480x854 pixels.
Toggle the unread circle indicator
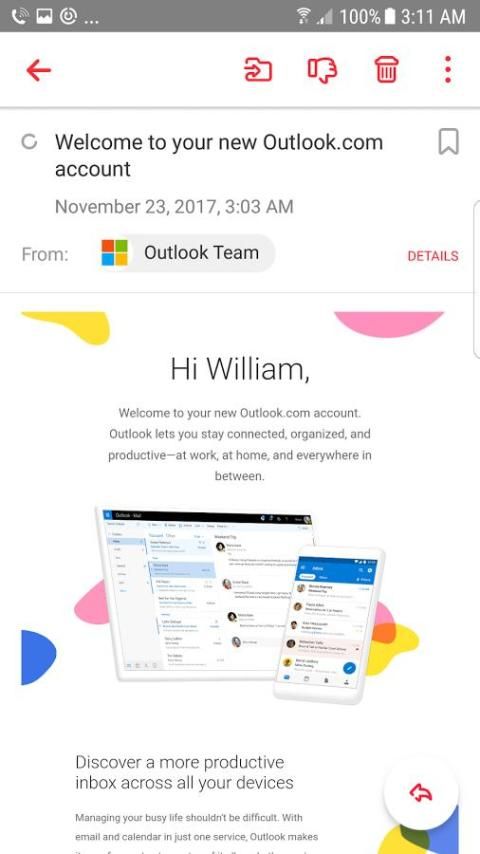[29, 142]
